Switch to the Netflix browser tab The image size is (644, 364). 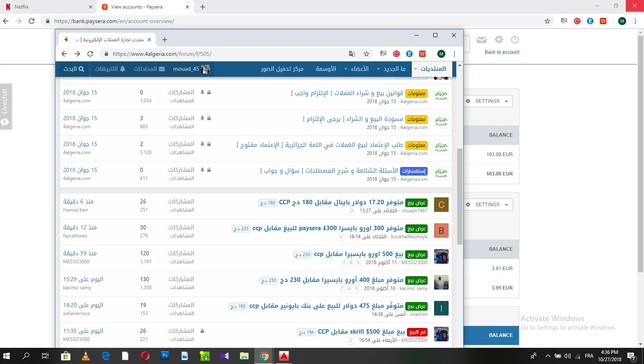(49, 7)
